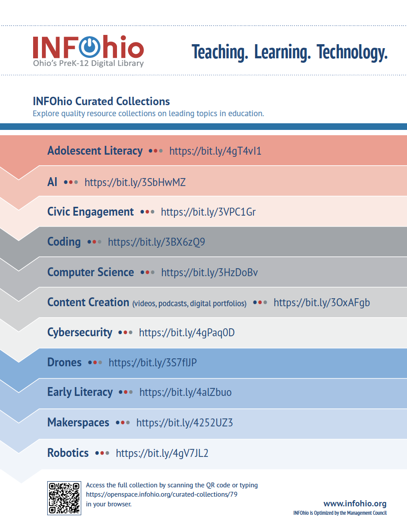
Task: Click "(videos, podcasts, digital portfolios)" text
Action: point(189,304)
